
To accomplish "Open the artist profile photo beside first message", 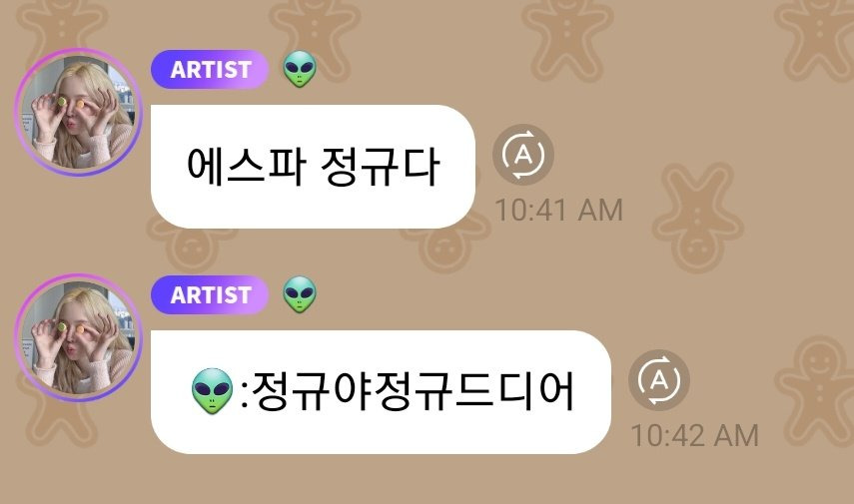I will tap(79, 113).
